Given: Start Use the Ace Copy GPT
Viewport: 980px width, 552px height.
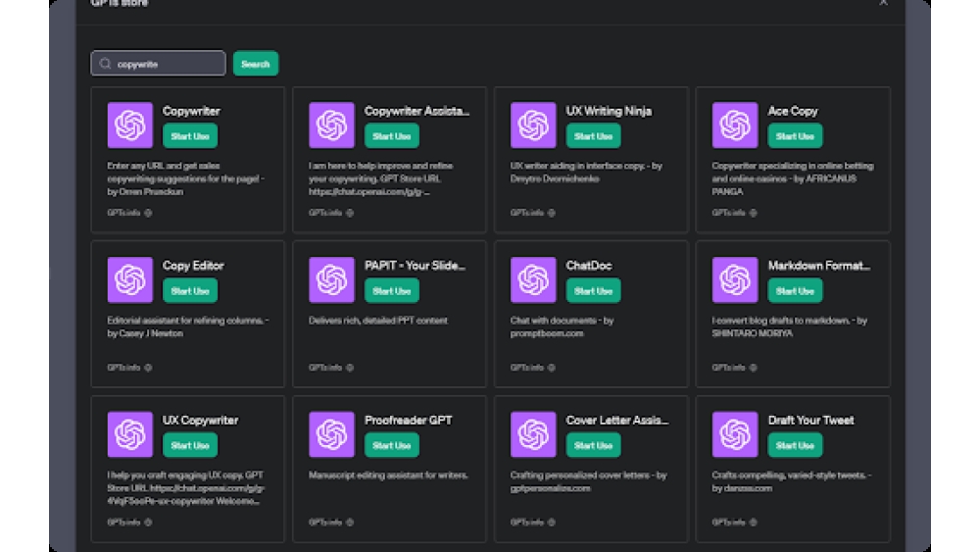Looking at the screenshot, I should click(795, 135).
